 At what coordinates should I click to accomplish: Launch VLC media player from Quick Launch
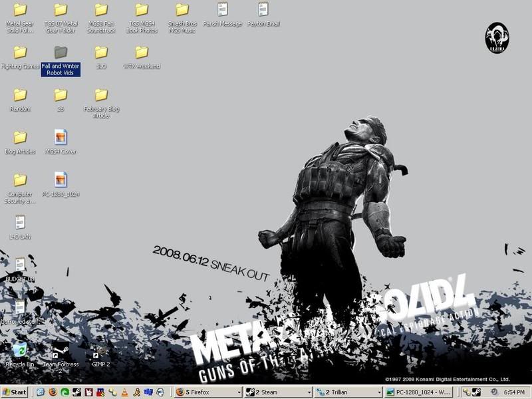click(124, 392)
